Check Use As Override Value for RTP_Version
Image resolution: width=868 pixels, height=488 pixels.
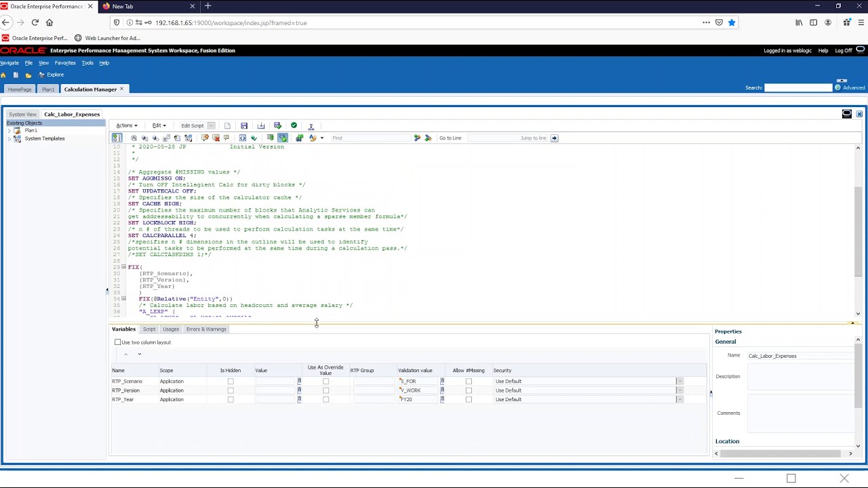pos(325,390)
